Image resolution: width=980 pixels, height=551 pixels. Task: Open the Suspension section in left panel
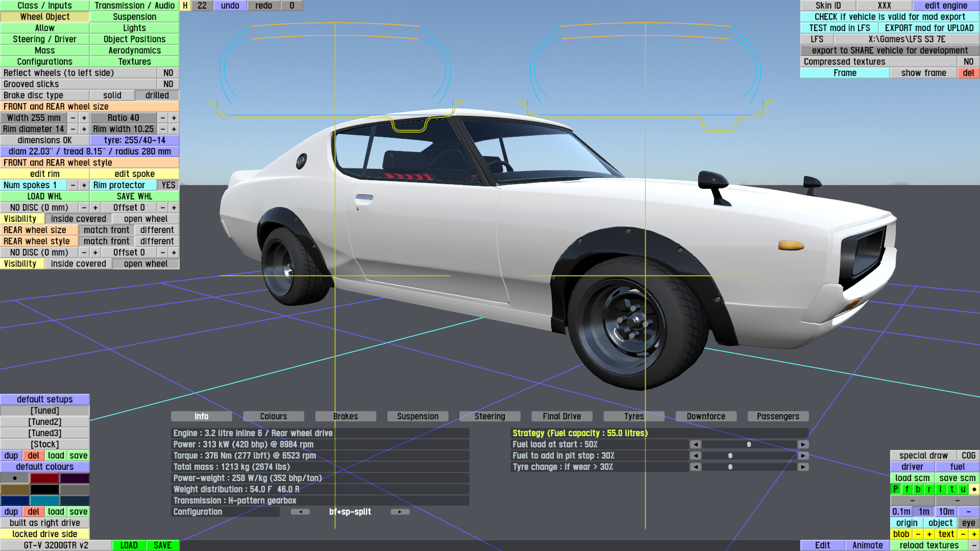pyautogui.click(x=134, y=17)
